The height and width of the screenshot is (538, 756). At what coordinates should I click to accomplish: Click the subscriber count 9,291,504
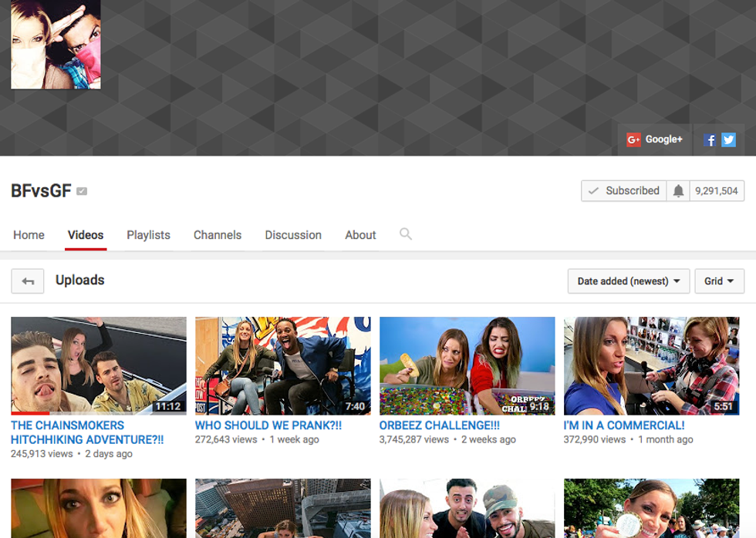[x=717, y=191]
